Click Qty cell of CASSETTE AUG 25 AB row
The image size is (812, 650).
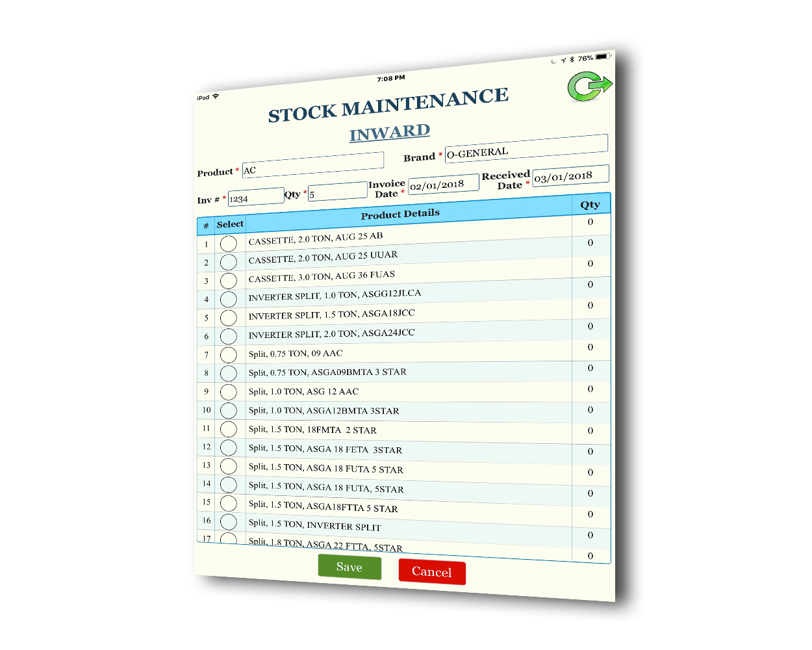point(590,222)
